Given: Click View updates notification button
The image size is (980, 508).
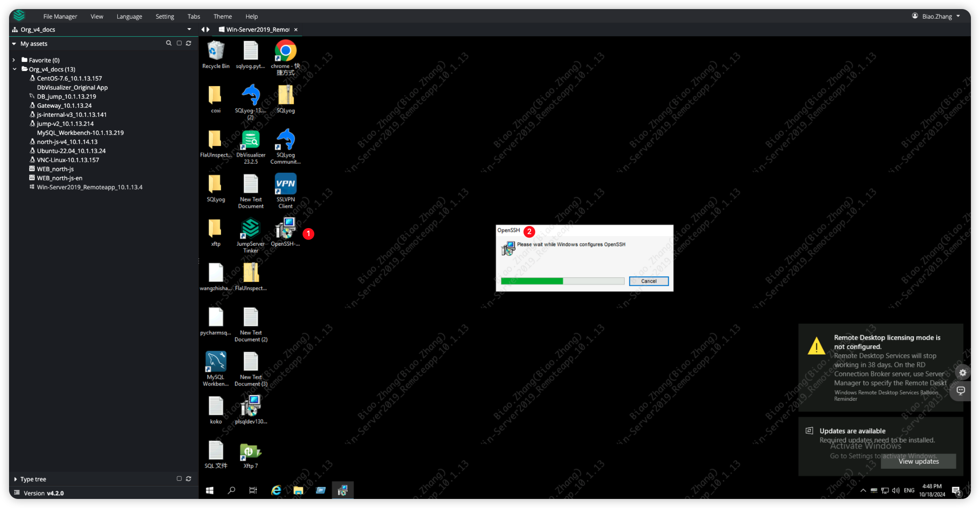Looking at the screenshot, I should 918,461.
